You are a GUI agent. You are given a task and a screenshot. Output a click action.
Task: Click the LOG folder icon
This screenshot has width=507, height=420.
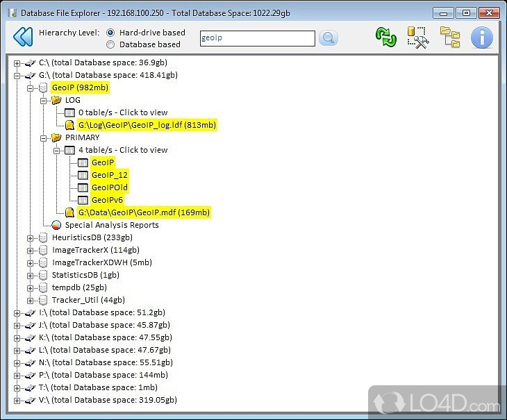[56, 100]
